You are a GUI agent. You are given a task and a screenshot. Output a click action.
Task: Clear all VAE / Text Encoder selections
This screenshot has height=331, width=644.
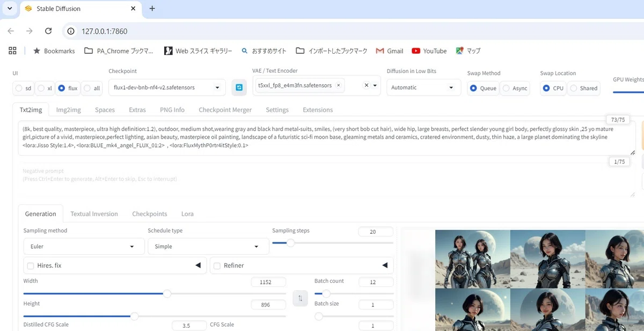[x=367, y=85]
